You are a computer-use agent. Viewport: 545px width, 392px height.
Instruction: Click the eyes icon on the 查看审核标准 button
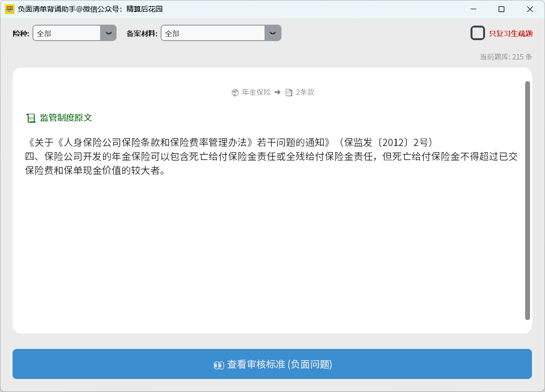[219, 365]
